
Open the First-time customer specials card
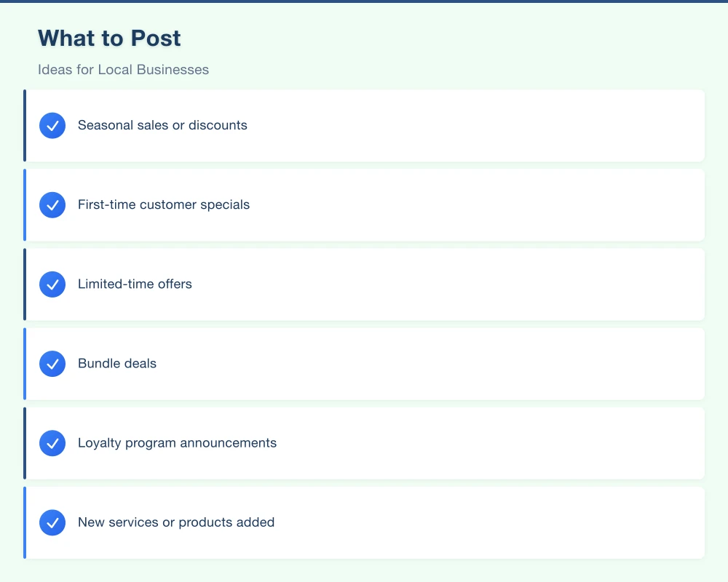[x=364, y=204]
